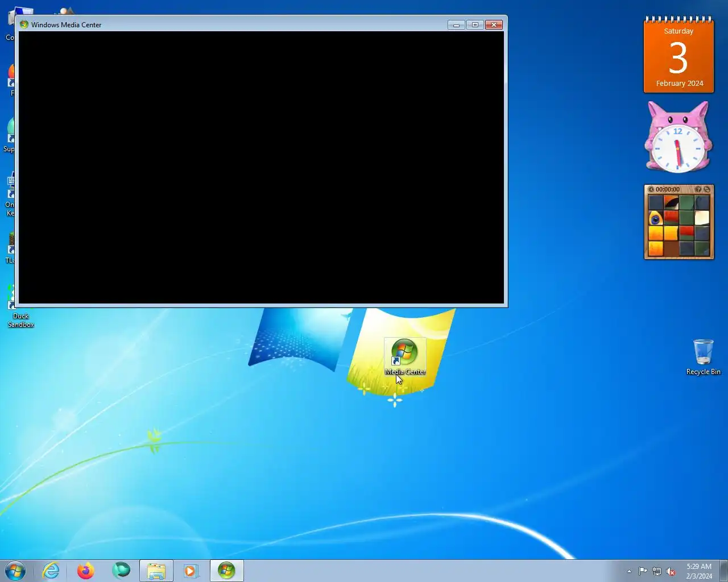Image resolution: width=728 pixels, height=582 pixels.
Task: Minimize the Windows Media Center window
Action: coord(456,25)
